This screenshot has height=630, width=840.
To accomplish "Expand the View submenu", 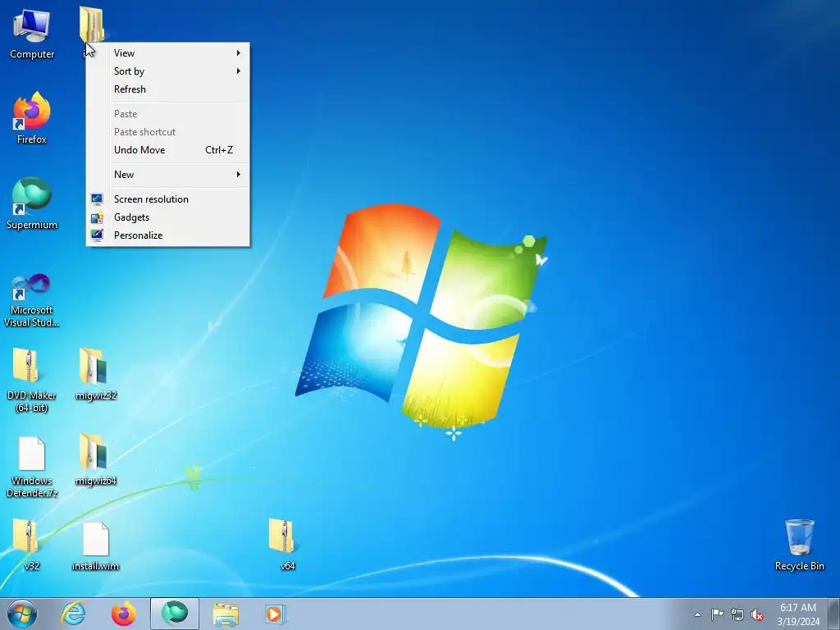I will coord(167,53).
